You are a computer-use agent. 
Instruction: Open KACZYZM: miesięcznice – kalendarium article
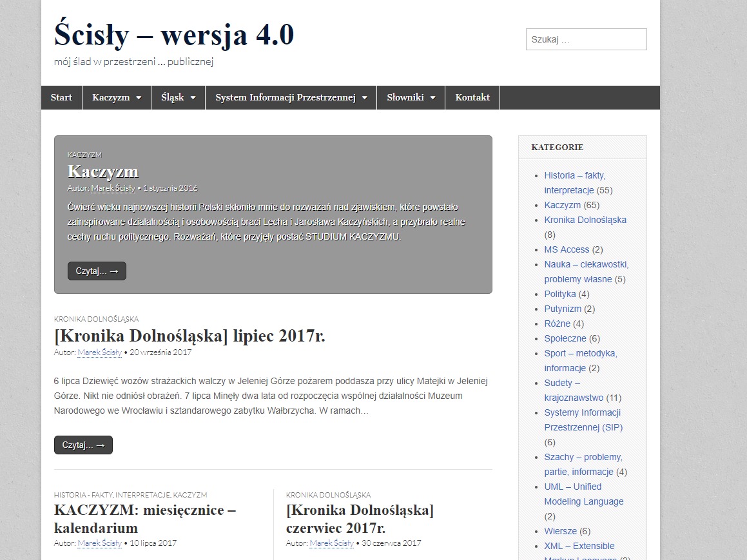click(144, 519)
